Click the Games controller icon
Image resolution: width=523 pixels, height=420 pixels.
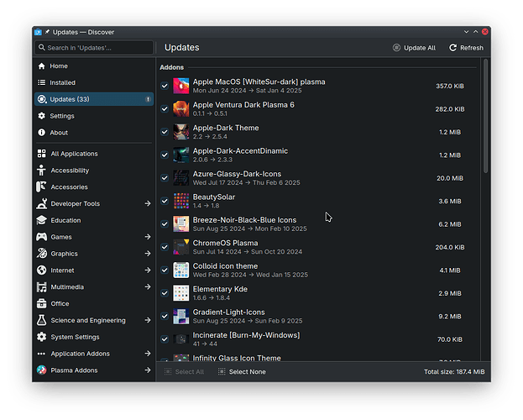[42, 237]
